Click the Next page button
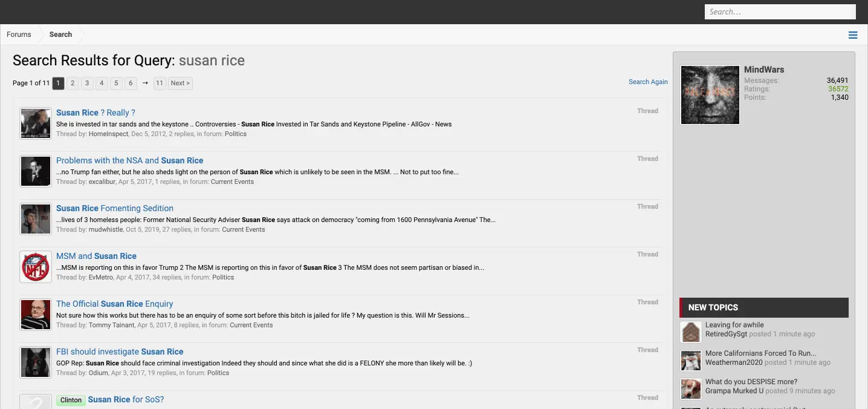The width and height of the screenshot is (868, 409). click(180, 83)
